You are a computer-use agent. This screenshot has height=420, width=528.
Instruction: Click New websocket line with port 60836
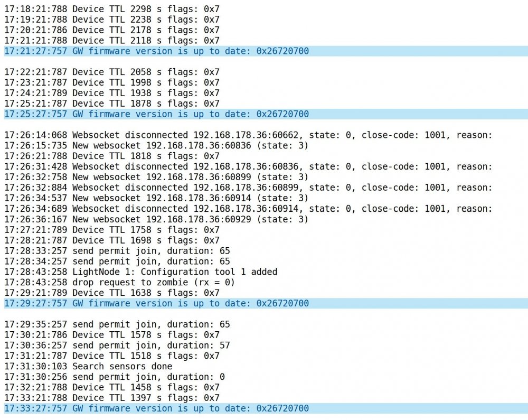point(156,145)
